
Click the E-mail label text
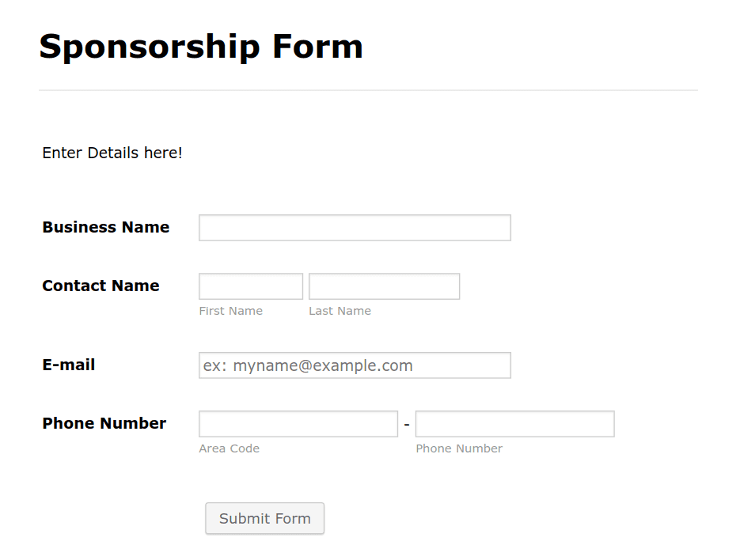point(68,365)
